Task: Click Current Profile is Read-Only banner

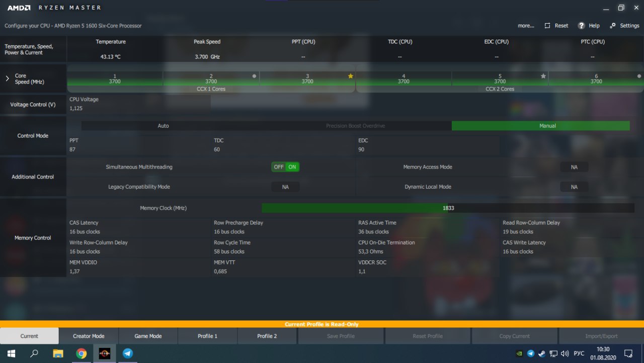Action: pos(321,324)
